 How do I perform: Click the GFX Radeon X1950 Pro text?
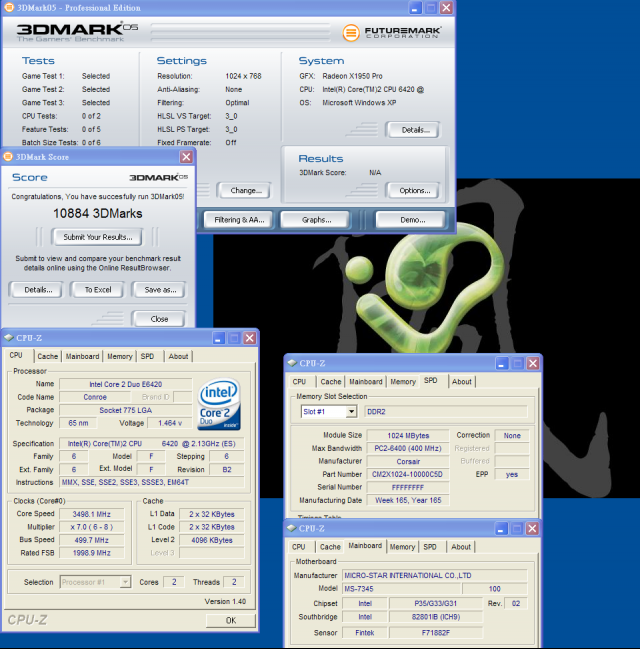pyautogui.click(x=352, y=76)
